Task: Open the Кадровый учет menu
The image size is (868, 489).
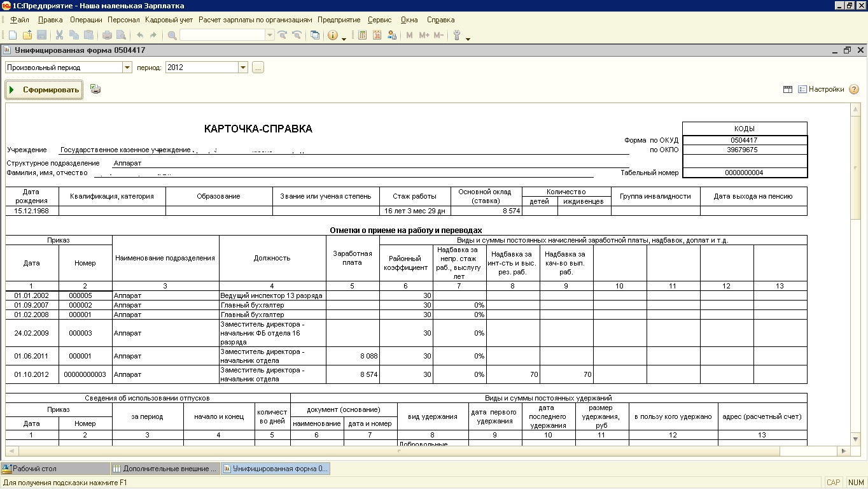Action: point(169,20)
